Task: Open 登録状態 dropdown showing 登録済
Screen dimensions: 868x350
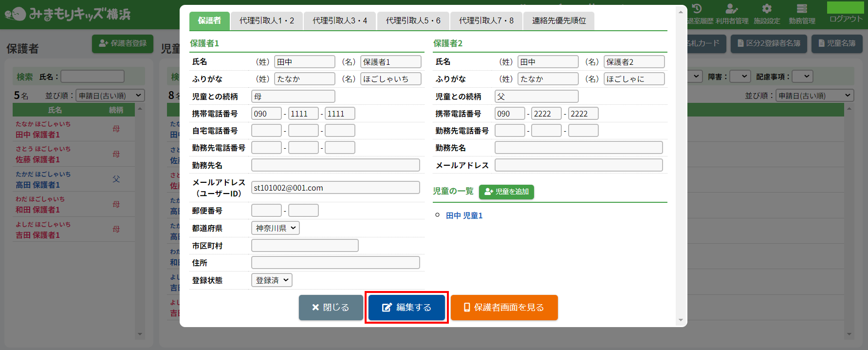Action: (272, 280)
